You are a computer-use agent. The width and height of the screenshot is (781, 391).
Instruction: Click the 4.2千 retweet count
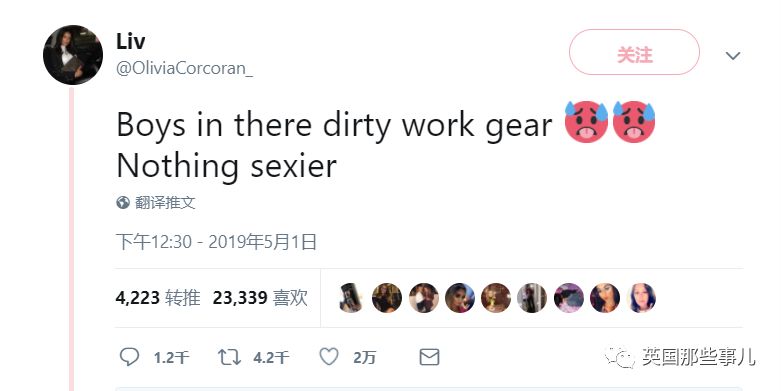270,358
